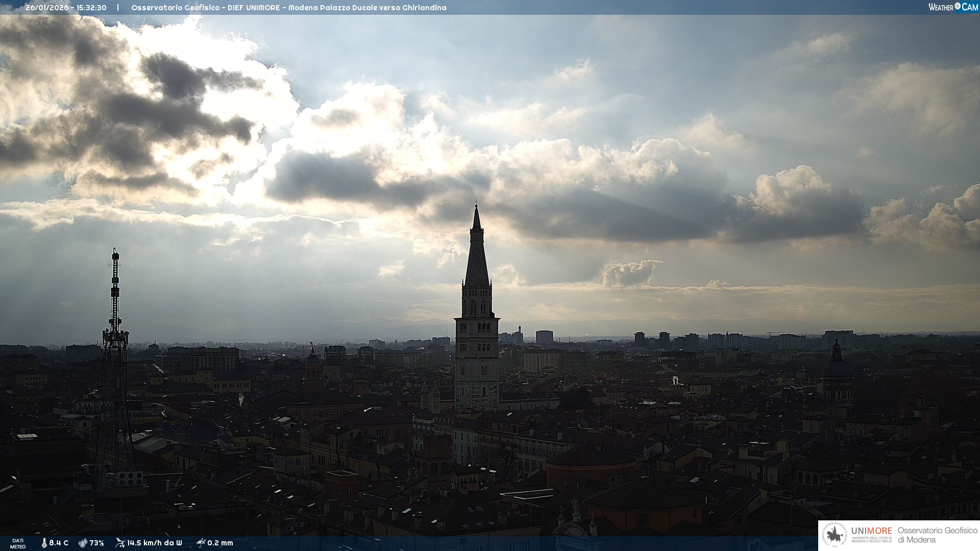Click the 26/01/2026 15:32:30 timestamp
Image resolution: width=980 pixels, height=551 pixels.
66,8
